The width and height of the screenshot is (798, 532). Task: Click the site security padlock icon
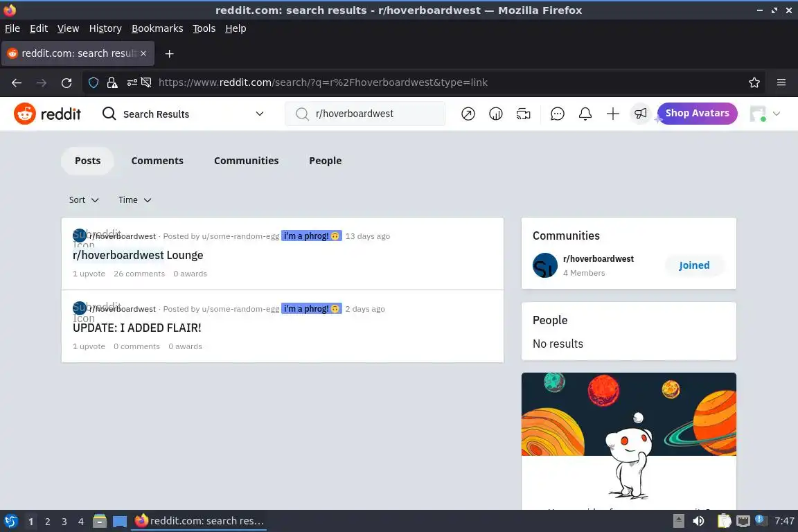pyautogui.click(x=112, y=82)
